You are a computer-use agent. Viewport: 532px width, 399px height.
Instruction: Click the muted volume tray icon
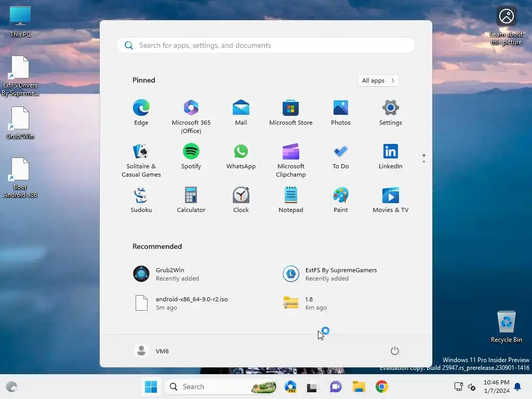472,387
